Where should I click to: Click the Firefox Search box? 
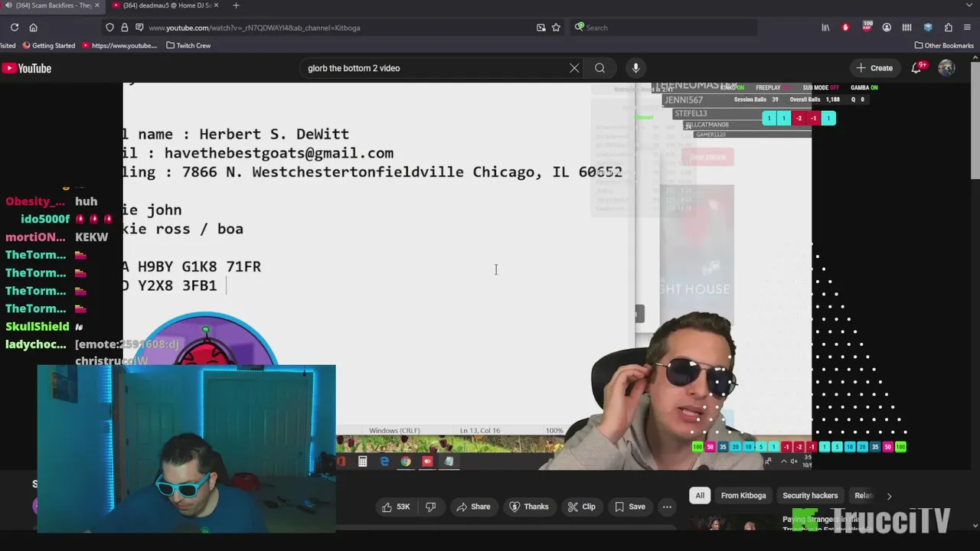coord(665,28)
